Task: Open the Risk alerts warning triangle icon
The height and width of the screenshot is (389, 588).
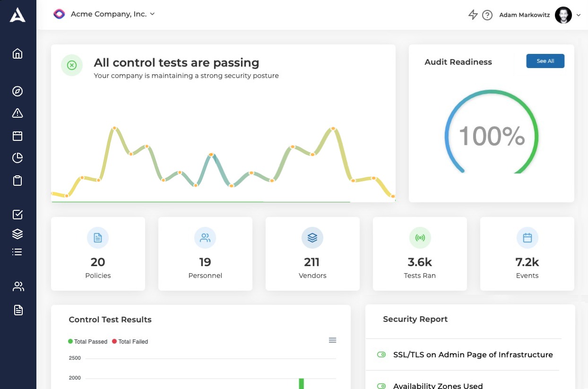Action: pos(17,113)
